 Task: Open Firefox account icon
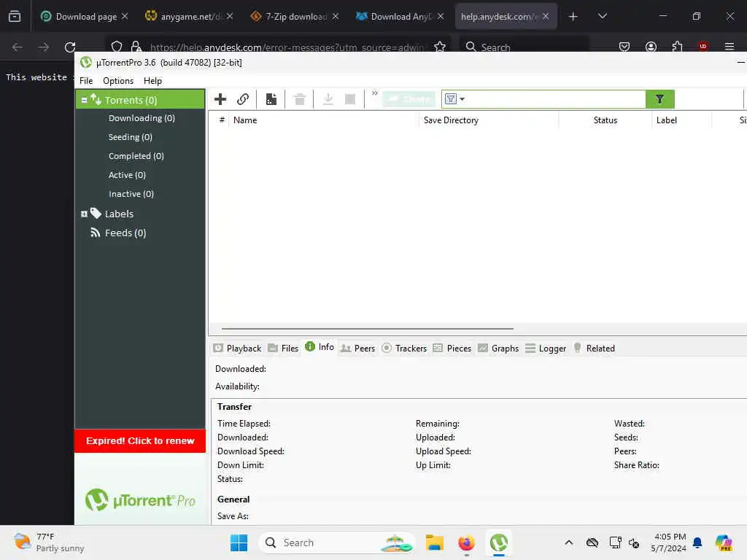(x=651, y=47)
